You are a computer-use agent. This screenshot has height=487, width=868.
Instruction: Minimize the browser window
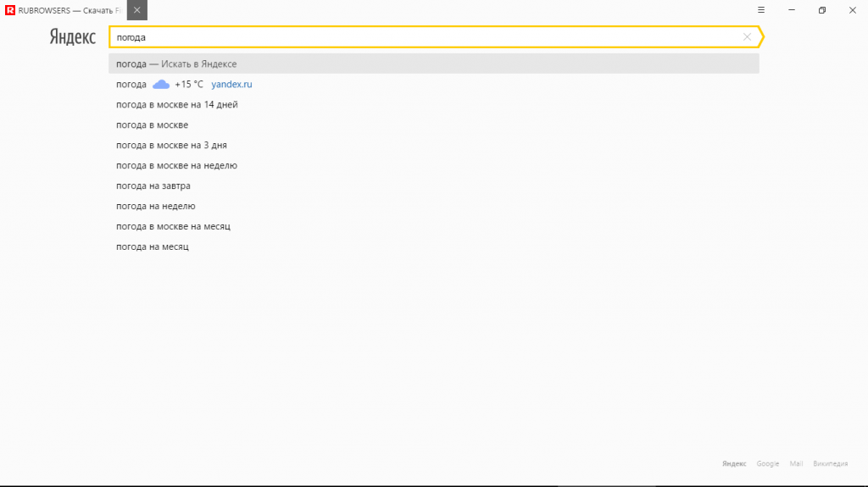pyautogui.click(x=792, y=10)
